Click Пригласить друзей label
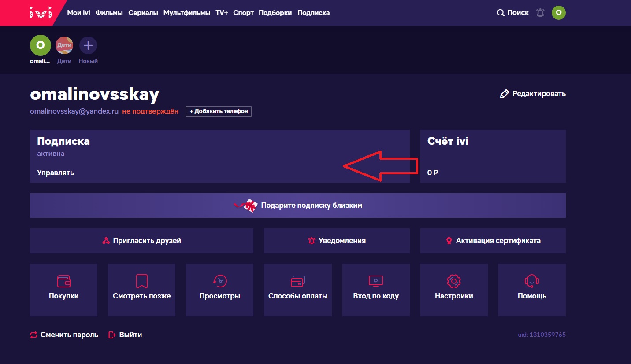Viewport: 631px width, 364px height. (147, 241)
